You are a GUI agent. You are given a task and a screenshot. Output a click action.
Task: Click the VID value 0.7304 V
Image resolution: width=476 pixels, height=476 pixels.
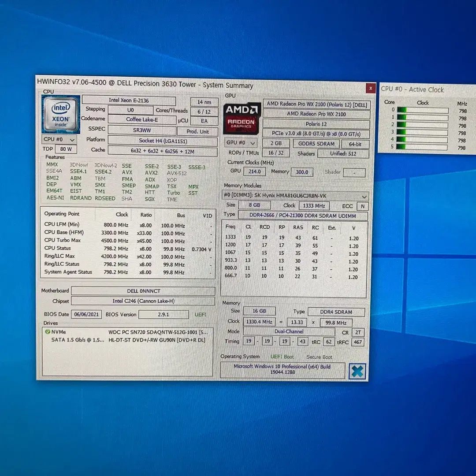click(x=201, y=249)
